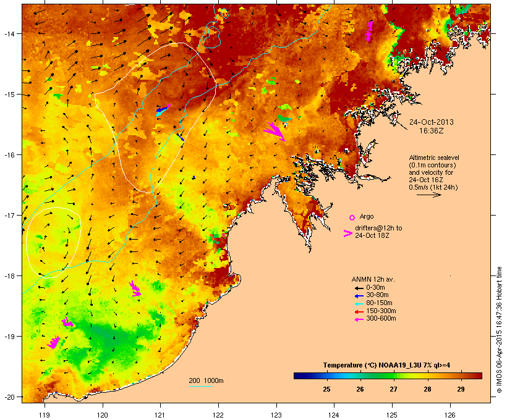Screen dimensions: 507x420
Task: Click the cyan 200 1000m isobath legend line
Action: click(x=200, y=386)
